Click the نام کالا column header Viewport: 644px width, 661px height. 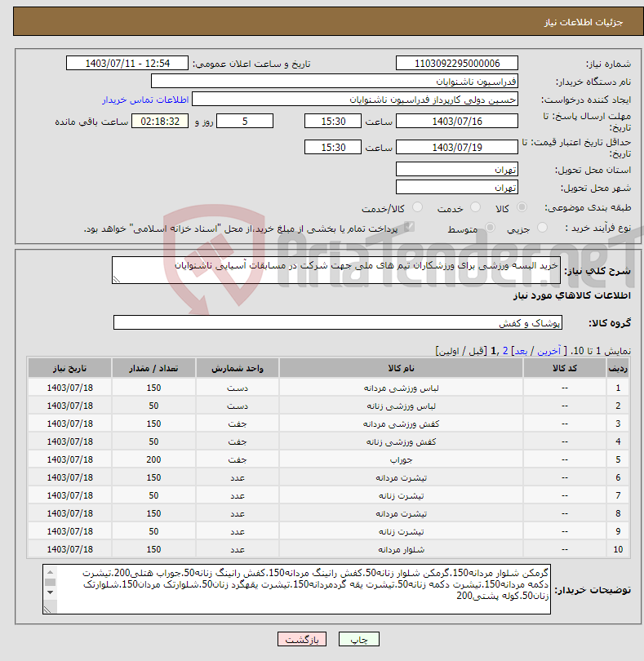[401, 368]
